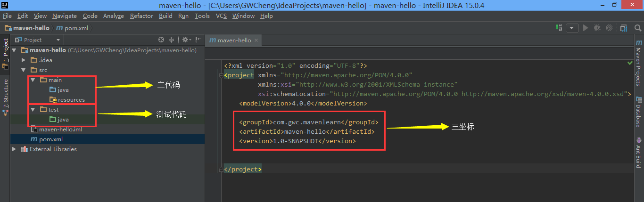Click the artifactId line in editor
Screen dimensions: 644x202
point(307,131)
